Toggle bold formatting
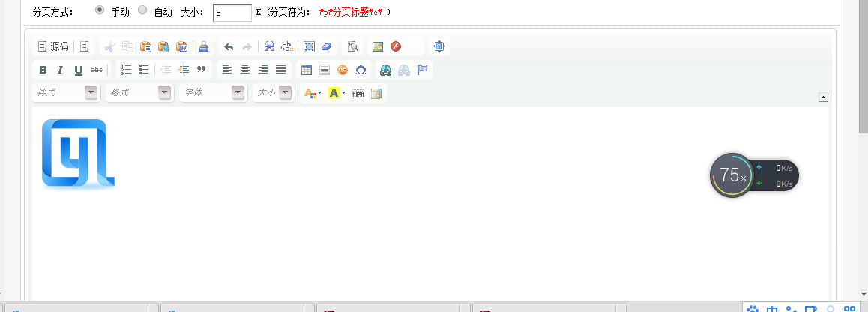 [43, 70]
